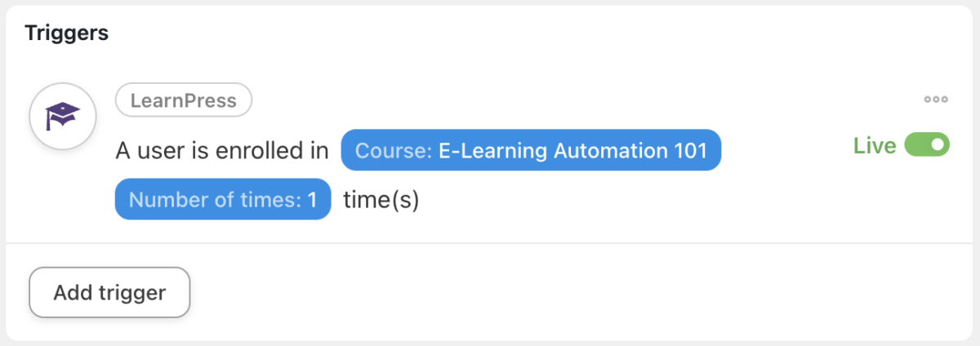Click the "time(s)" text after the count

click(x=381, y=200)
